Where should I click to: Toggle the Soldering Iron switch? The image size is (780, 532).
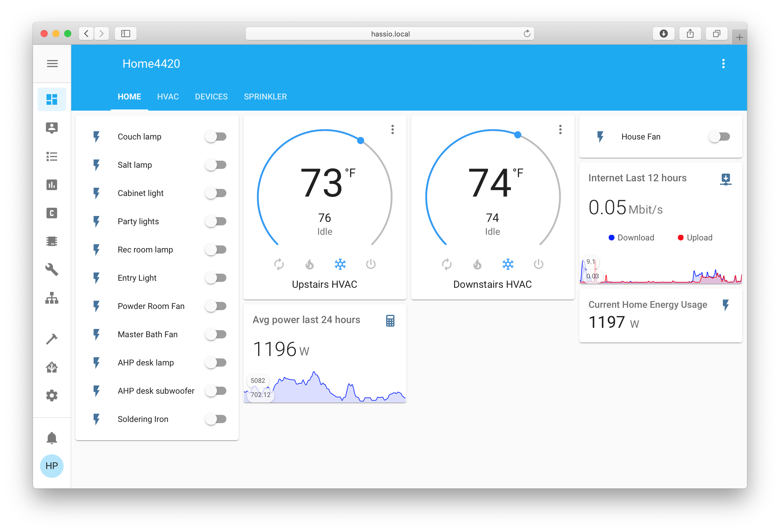click(x=216, y=419)
